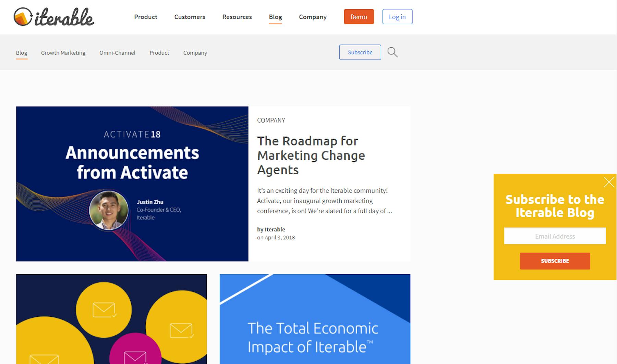This screenshot has height=364, width=617.
Task: Open The Roadmap for Marketing Change Agents article
Action: [311, 155]
